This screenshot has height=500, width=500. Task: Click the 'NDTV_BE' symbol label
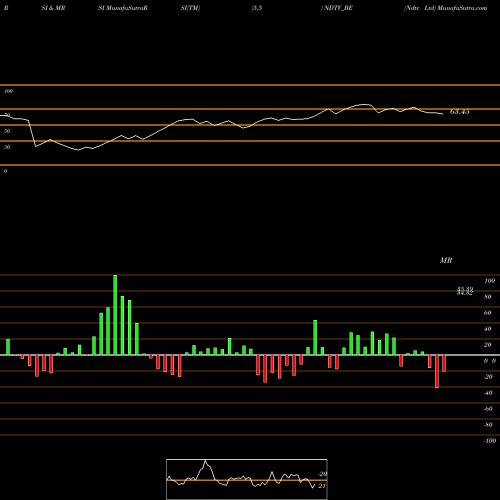pyautogui.click(x=338, y=8)
